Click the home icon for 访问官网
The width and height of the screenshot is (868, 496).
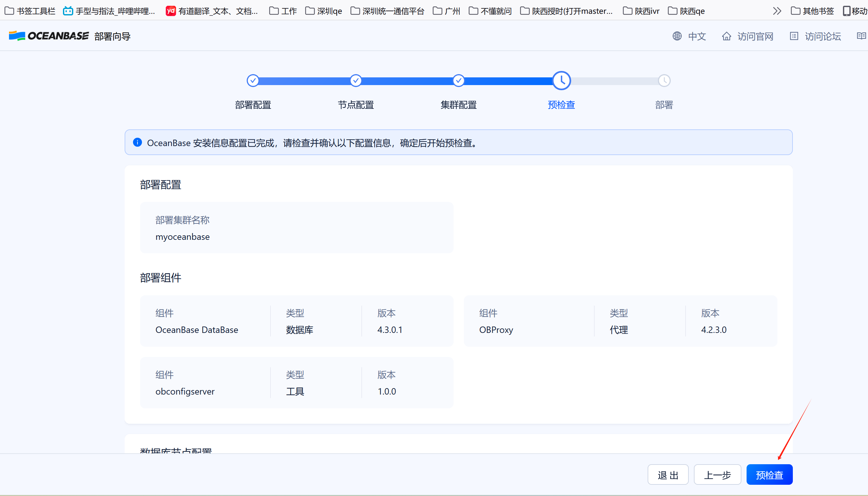[726, 36]
